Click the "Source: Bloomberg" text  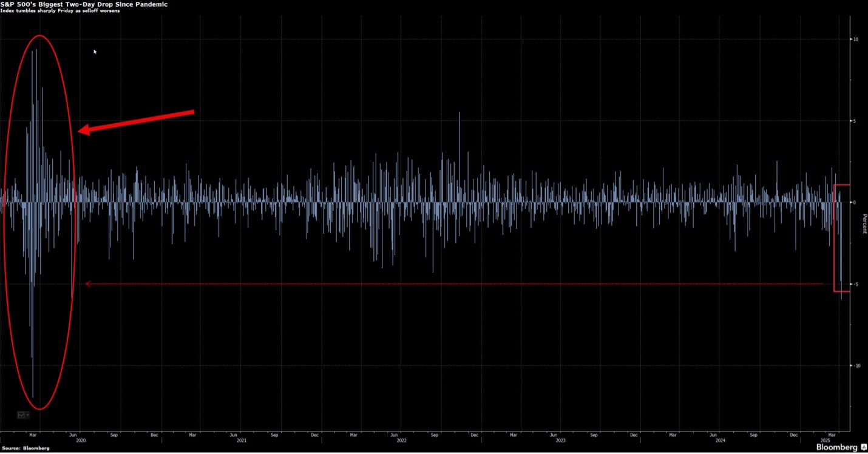coord(25,448)
